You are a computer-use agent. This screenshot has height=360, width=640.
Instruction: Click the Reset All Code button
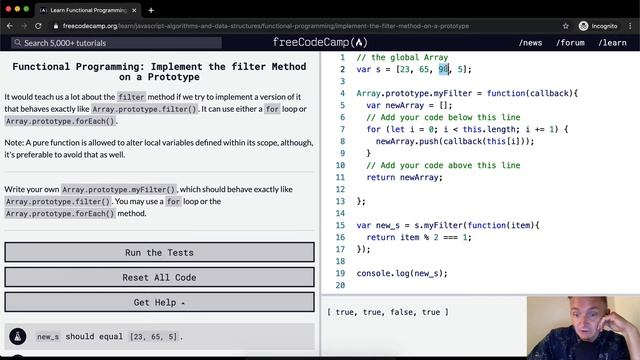[160, 277]
